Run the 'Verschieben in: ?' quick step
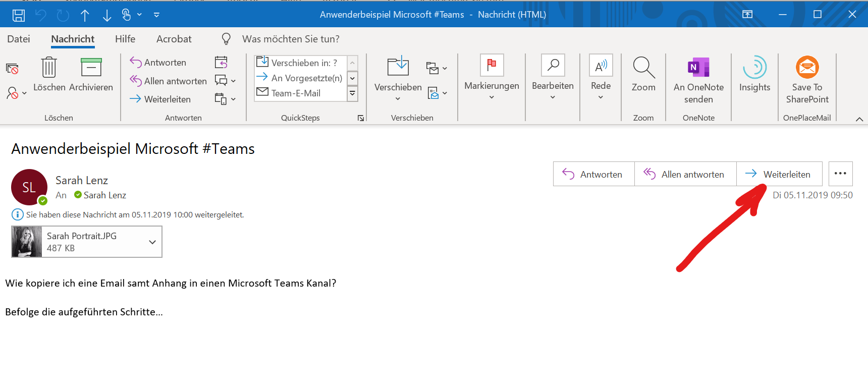 pos(301,63)
